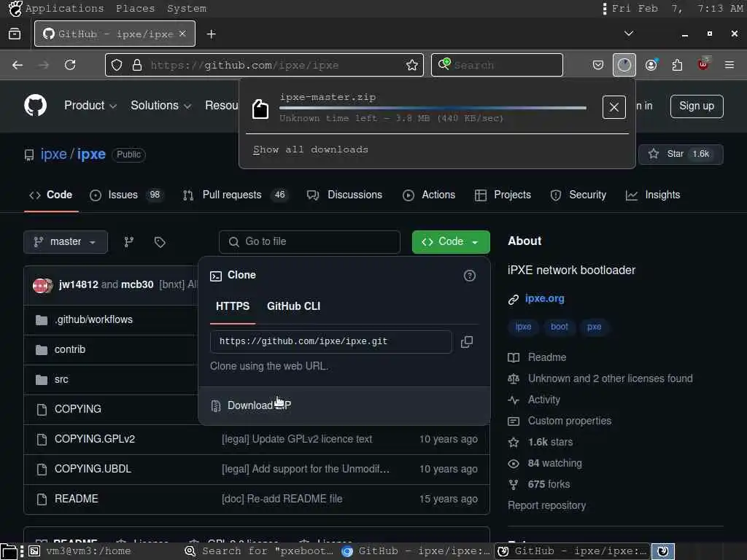The height and width of the screenshot is (560, 747).
Task: View tags with the tag icon
Action: [x=160, y=242]
